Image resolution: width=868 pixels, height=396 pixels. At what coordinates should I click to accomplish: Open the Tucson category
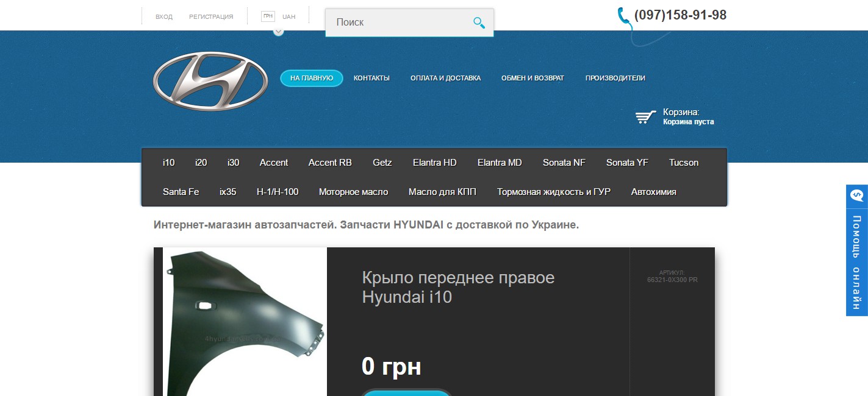684,163
